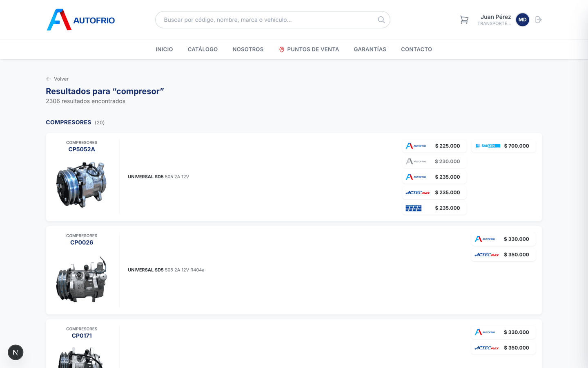
Task: Open product code CP5052A
Action: [82, 149]
